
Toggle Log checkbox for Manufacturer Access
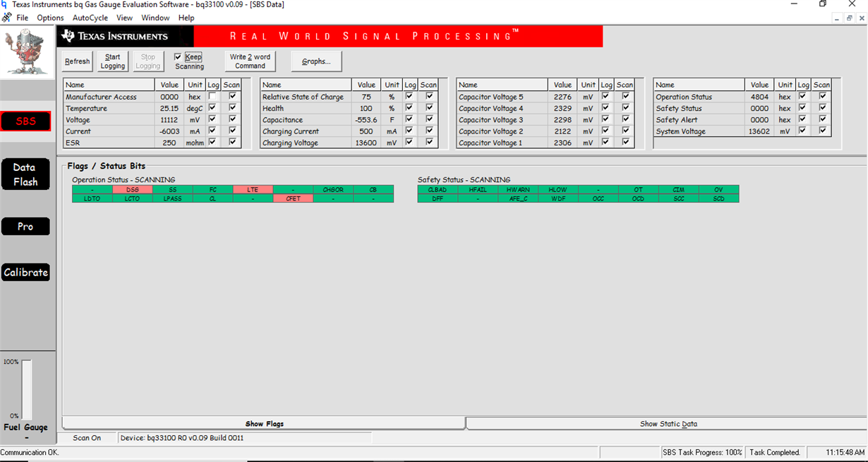(x=212, y=96)
